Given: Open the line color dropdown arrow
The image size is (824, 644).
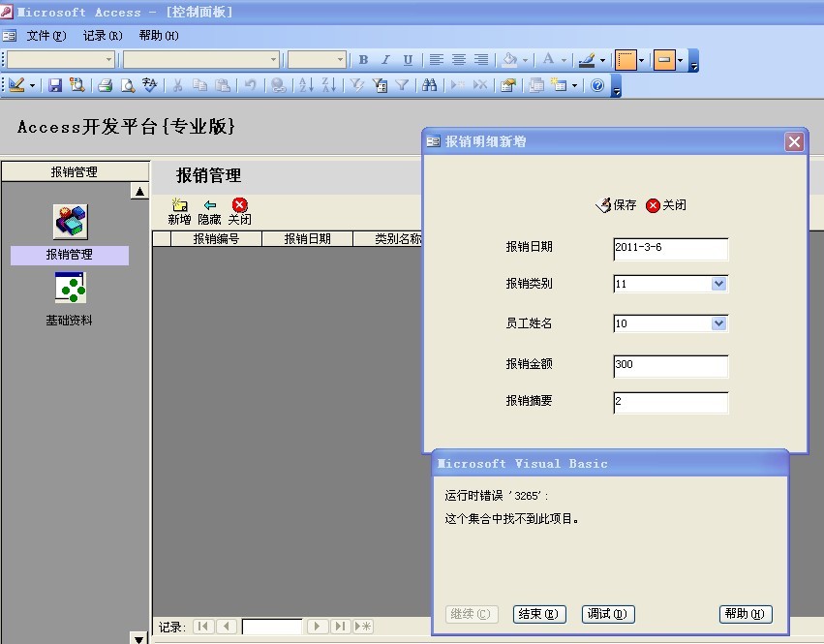Looking at the screenshot, I should 603,60.
